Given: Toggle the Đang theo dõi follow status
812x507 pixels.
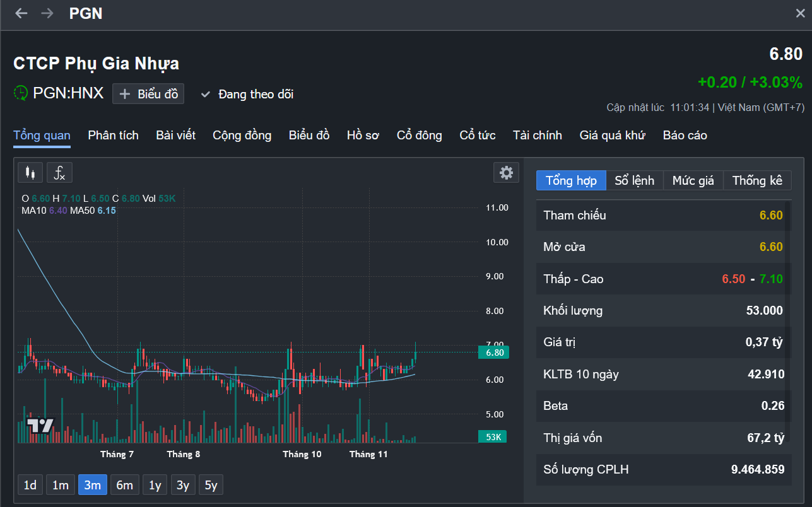Looking at the screenshot, I should [247, 94].
